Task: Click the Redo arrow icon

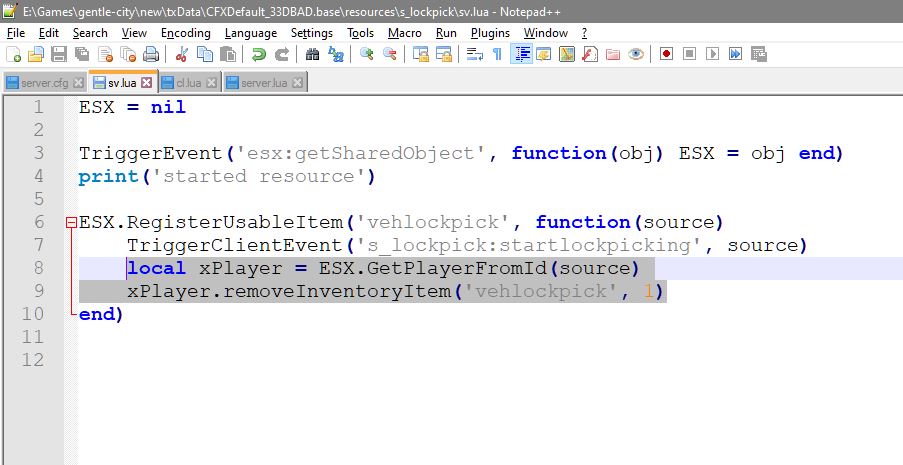Action: 282,55
